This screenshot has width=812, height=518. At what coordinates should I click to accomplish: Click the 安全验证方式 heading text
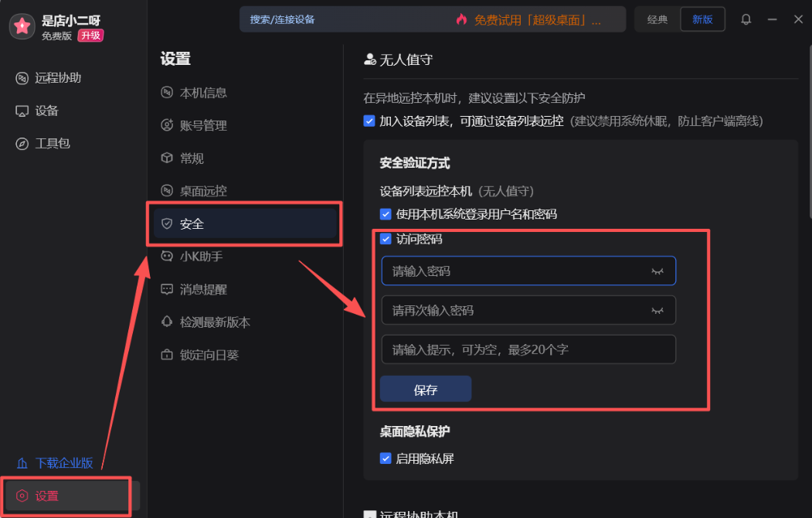415,163
